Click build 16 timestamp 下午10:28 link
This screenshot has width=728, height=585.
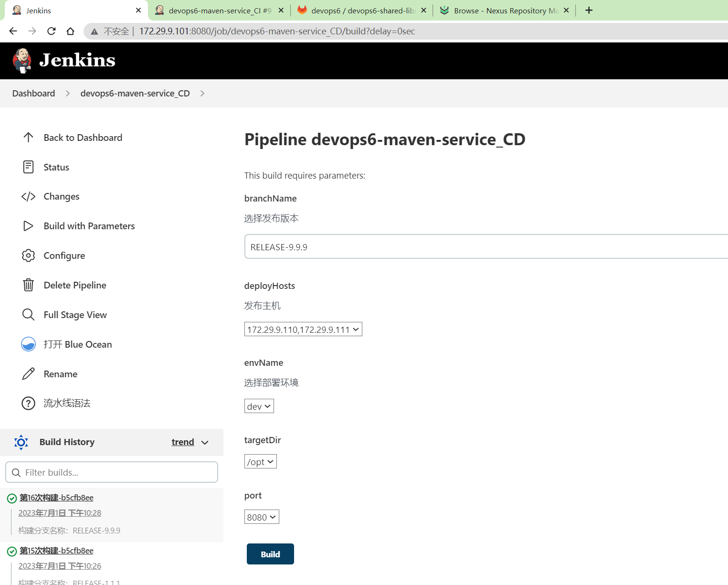tap(60, 513)
